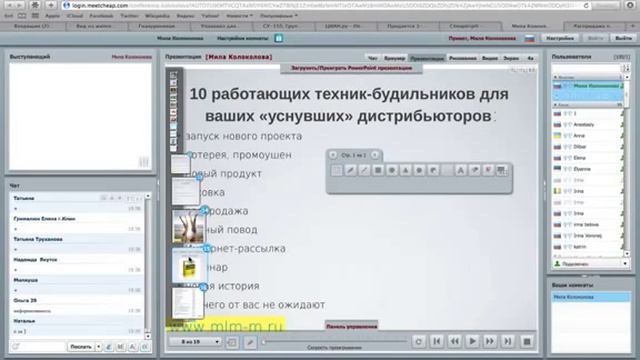Select the triangle shape tool
The height and width of the screenshot is (360, 640).
click(405, 170)
